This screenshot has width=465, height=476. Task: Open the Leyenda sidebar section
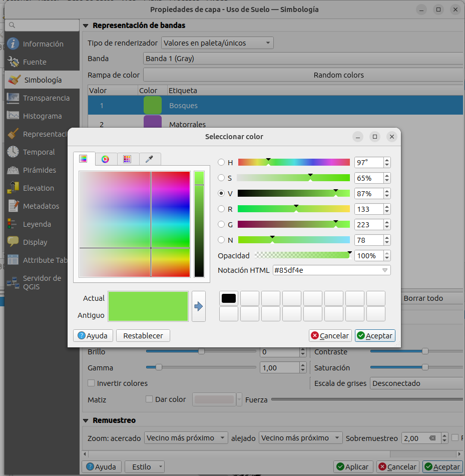[37, 224]
